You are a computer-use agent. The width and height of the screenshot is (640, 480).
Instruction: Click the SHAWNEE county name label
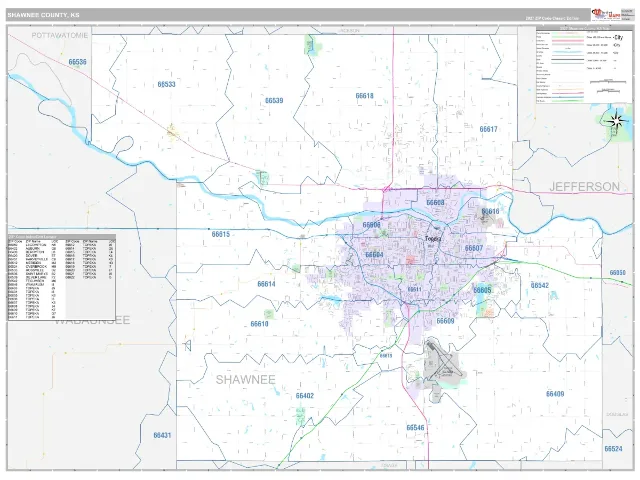(246, 380)
